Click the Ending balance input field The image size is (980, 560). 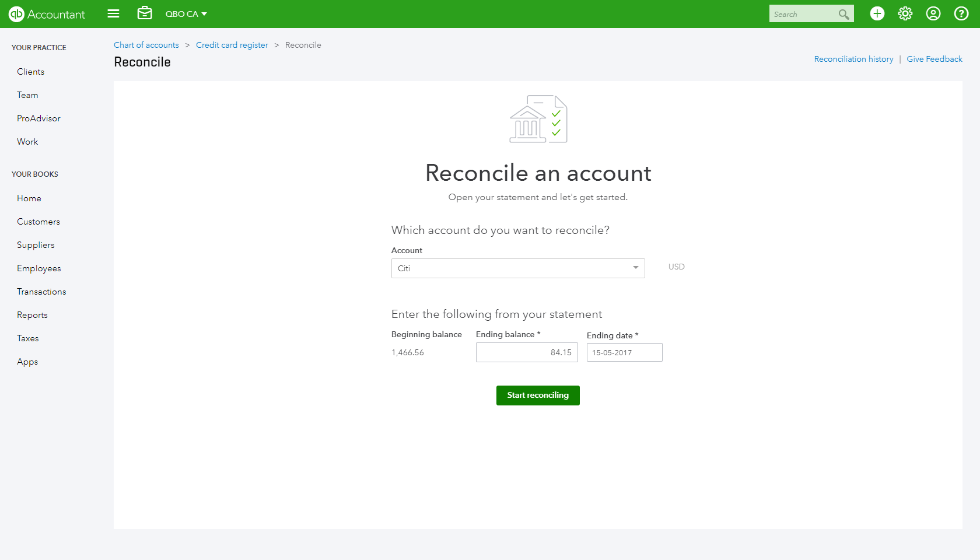526,352
